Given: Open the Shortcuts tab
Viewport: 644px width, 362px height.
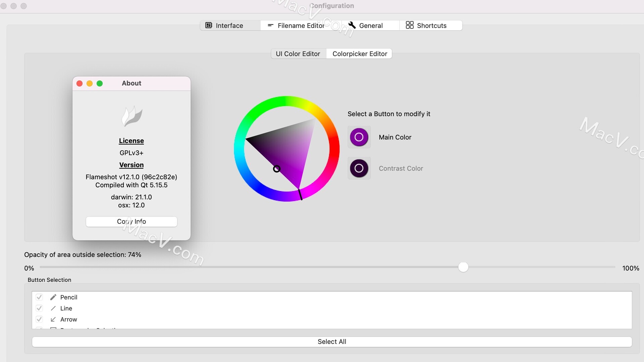Looking at the screenshot, I should [431, 25].
